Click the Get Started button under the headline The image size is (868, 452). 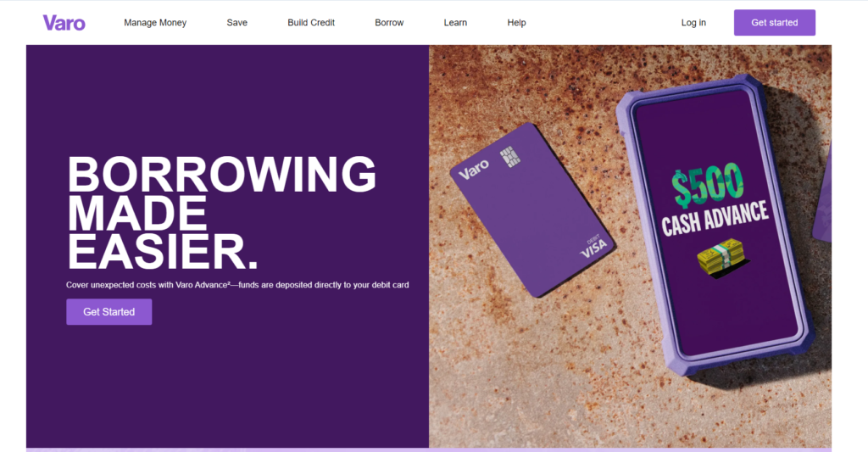tap(109, 312)
